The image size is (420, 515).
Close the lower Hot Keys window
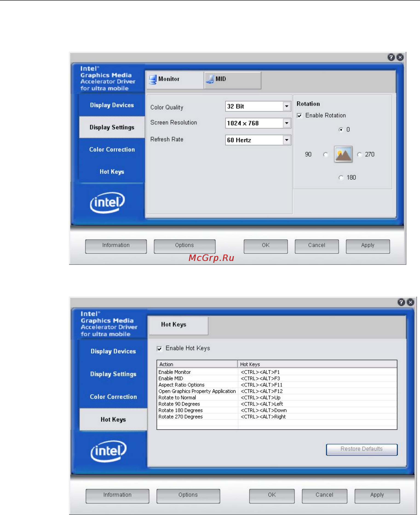pyautogui.click(x=410, y=302)
